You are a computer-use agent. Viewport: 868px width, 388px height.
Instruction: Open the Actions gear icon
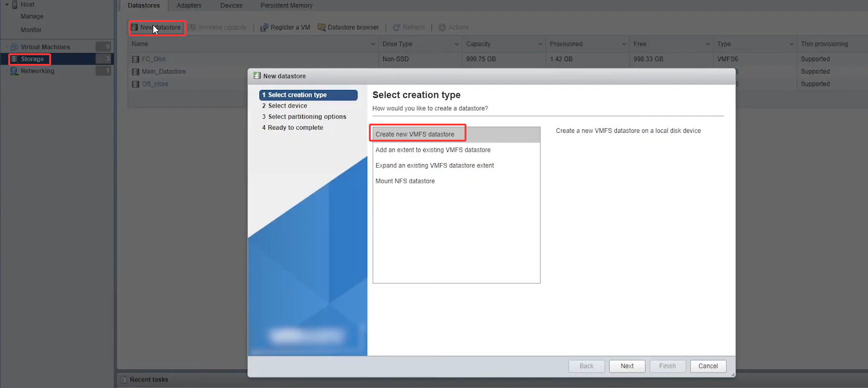[x=442, y=28]
